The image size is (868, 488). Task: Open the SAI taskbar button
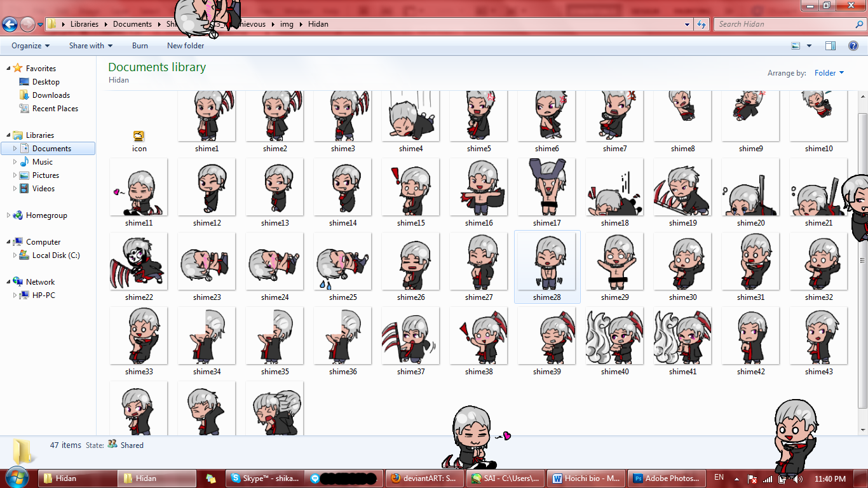click(x=505, y=478)
